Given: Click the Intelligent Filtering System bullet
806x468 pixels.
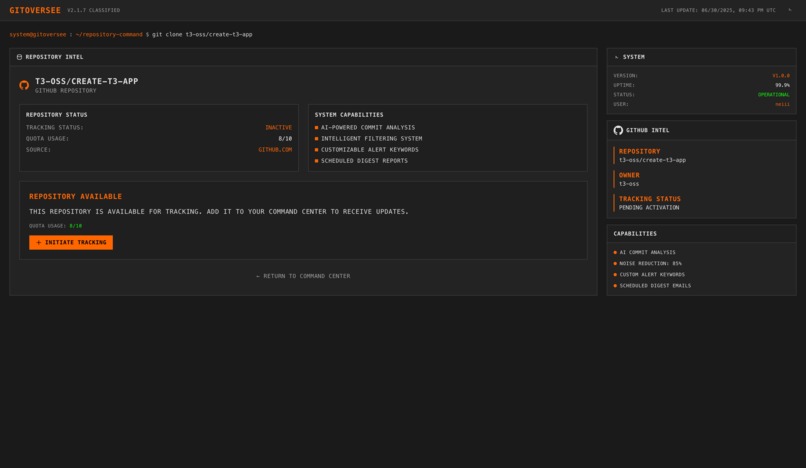Looking at the screenshot, I should [368, 139].
